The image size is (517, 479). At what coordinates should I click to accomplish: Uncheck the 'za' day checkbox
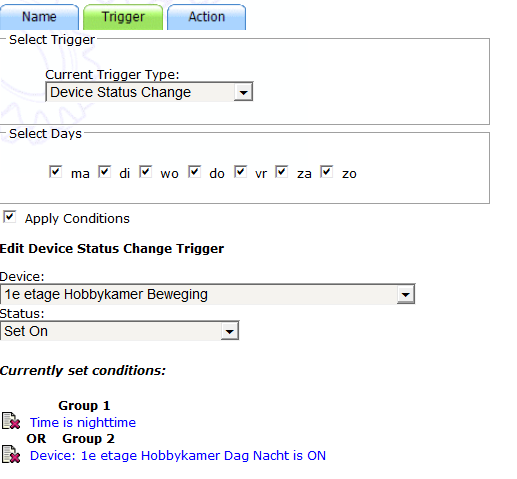282,172
